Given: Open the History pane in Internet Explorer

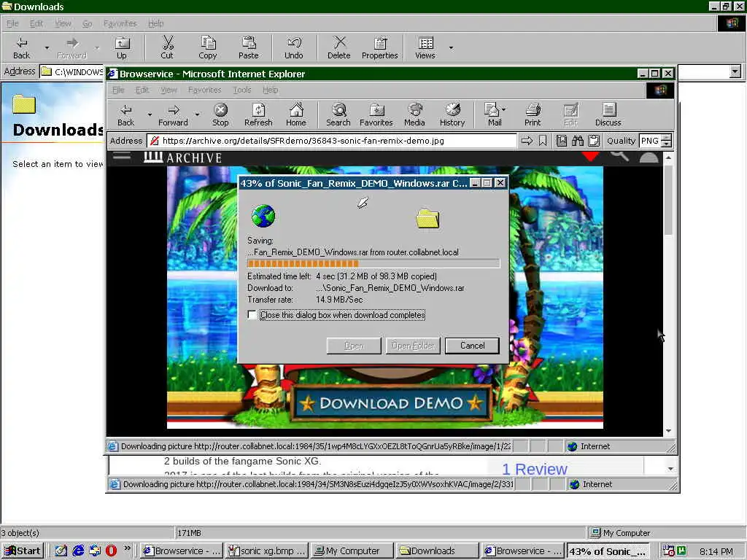Looking at the screenshot, I should pos(452,114).
